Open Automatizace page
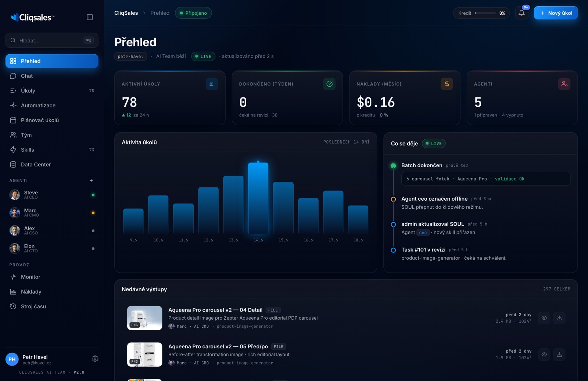This screenshot has width=588, height=381. (52, 105)
